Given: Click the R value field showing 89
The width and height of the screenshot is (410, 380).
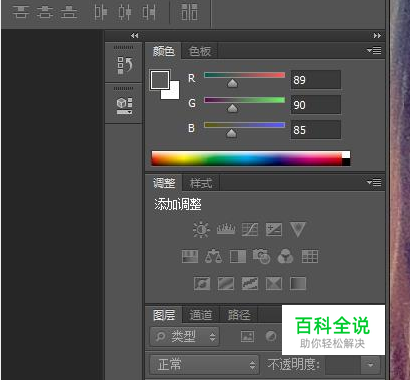Looking at the screenshot, I should click(x=316, y=80).
